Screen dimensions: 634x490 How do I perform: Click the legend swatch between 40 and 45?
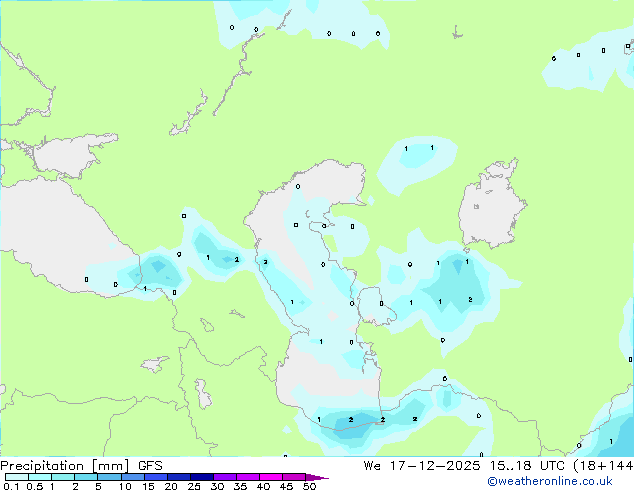pos(271,477)
